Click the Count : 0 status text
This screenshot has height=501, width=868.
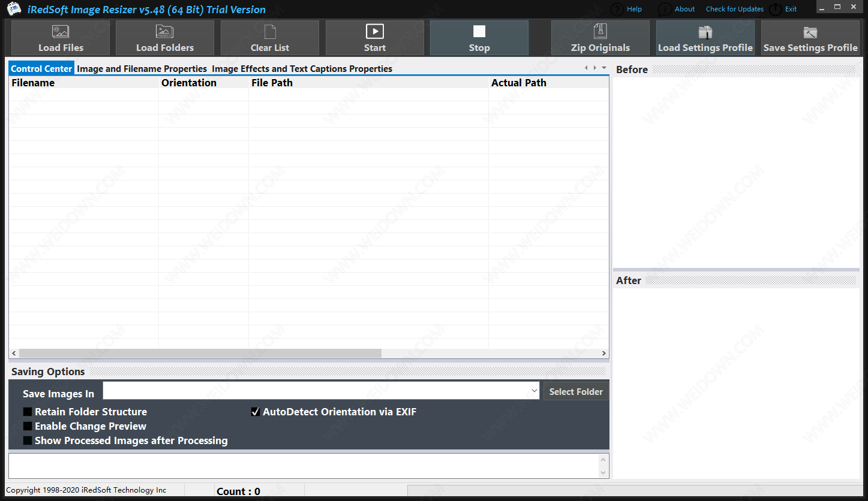238,491
